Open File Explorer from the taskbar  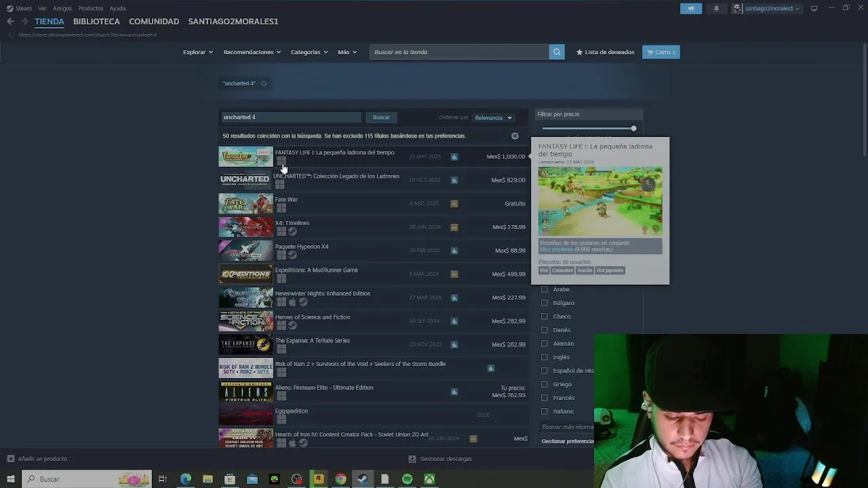pyautogui.click(x=208, y=479)
